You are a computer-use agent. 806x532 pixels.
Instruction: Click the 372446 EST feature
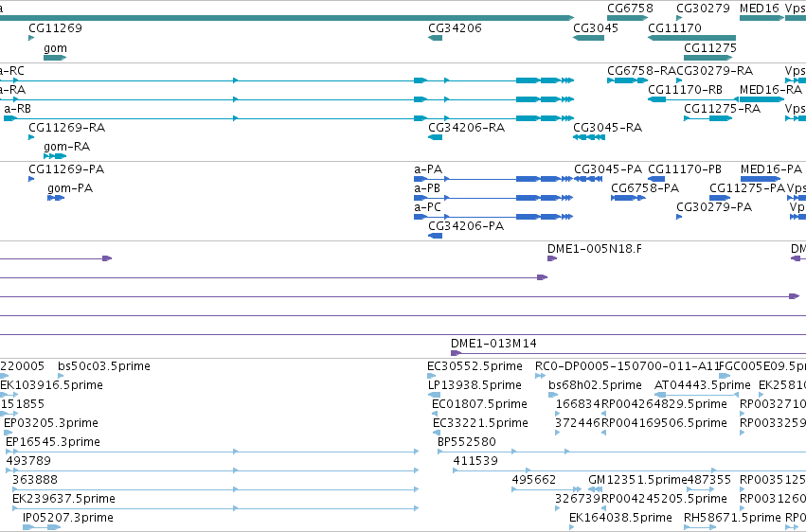coord(558,433)
